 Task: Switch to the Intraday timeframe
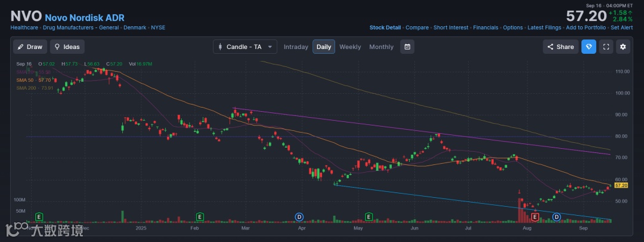(x=296, y=47)
